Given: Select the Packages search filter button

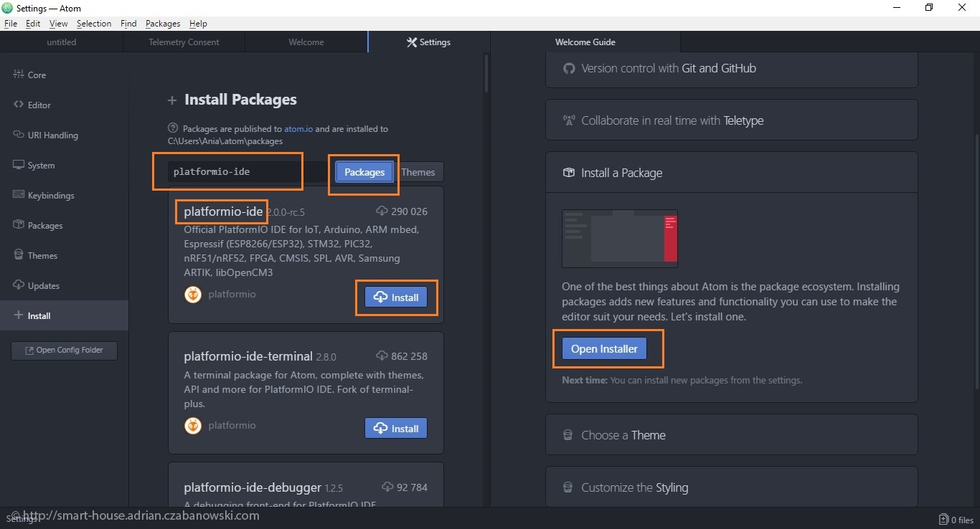Looking at the screenshot, I should coord(364,172).
